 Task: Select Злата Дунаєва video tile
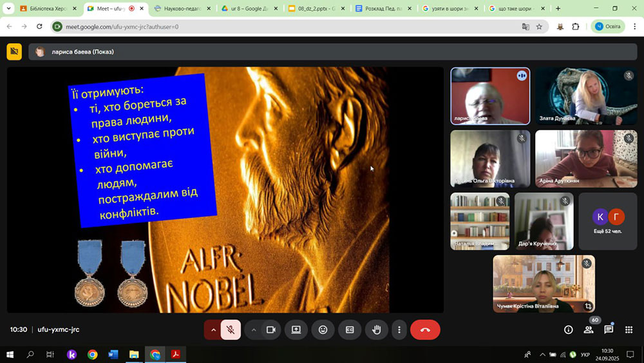586,96
